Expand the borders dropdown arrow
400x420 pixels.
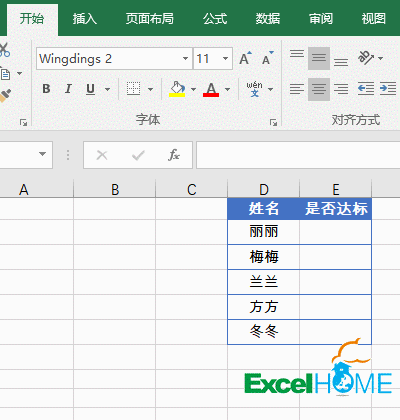pos(150,89)
